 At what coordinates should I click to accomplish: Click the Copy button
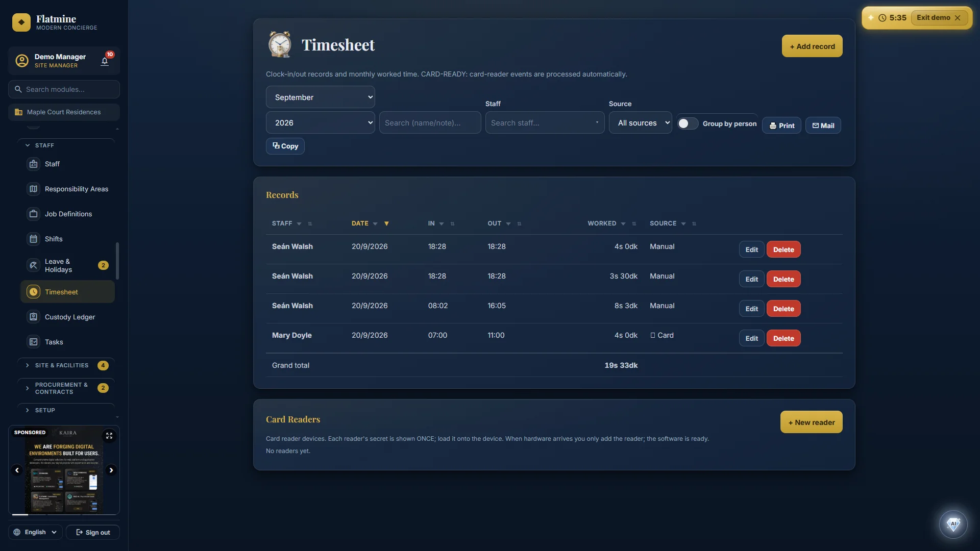[285, 146]
